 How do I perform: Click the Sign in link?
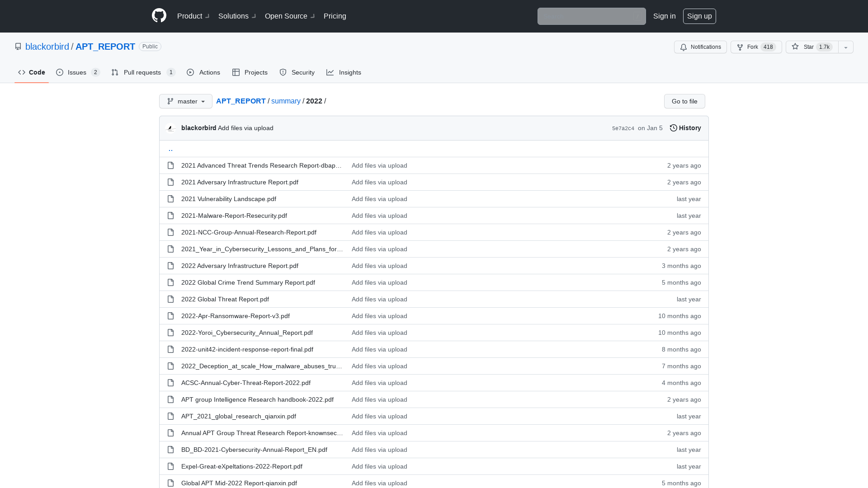665,16
